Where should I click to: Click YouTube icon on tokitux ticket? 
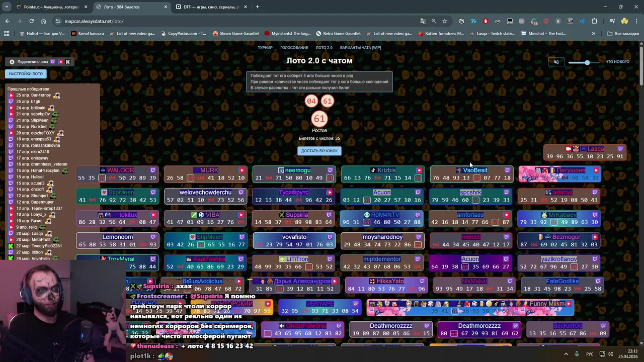click(x=153, y=215)
